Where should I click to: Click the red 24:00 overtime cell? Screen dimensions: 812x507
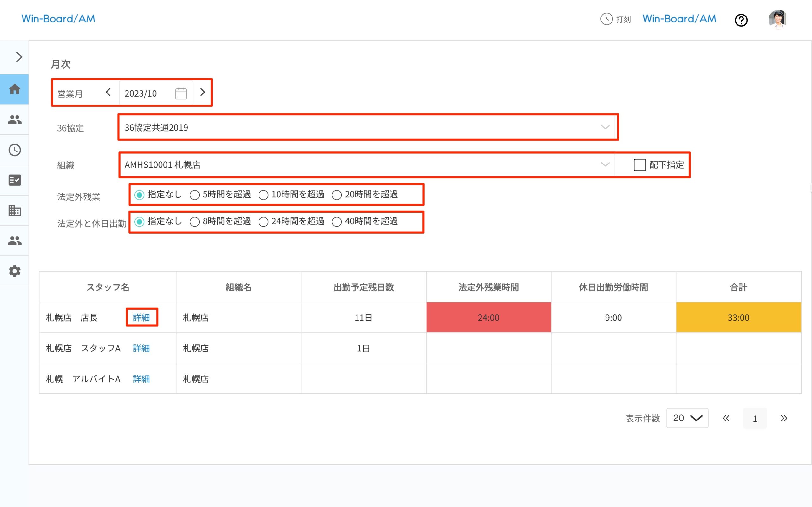(x=488, y=318)
